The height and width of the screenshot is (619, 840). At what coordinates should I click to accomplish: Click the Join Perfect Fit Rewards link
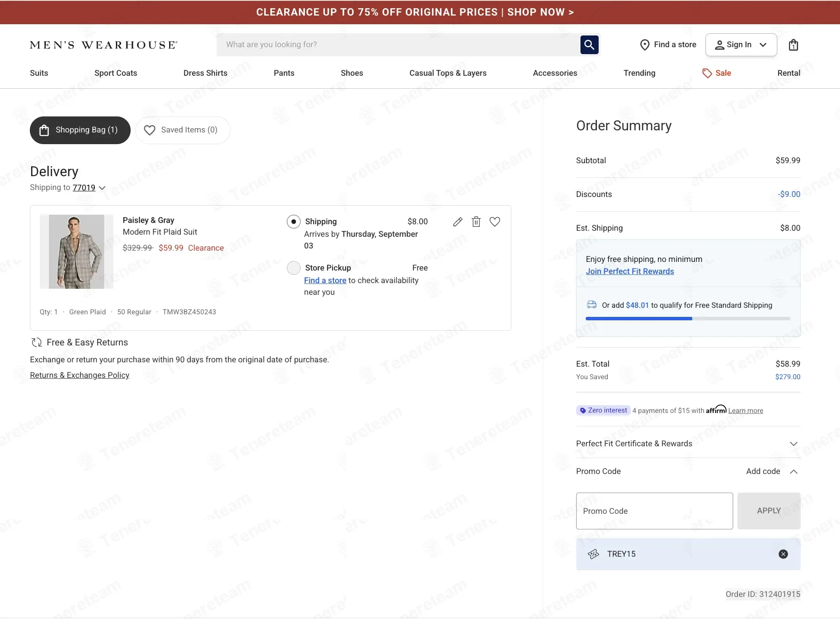click(630, 271)
